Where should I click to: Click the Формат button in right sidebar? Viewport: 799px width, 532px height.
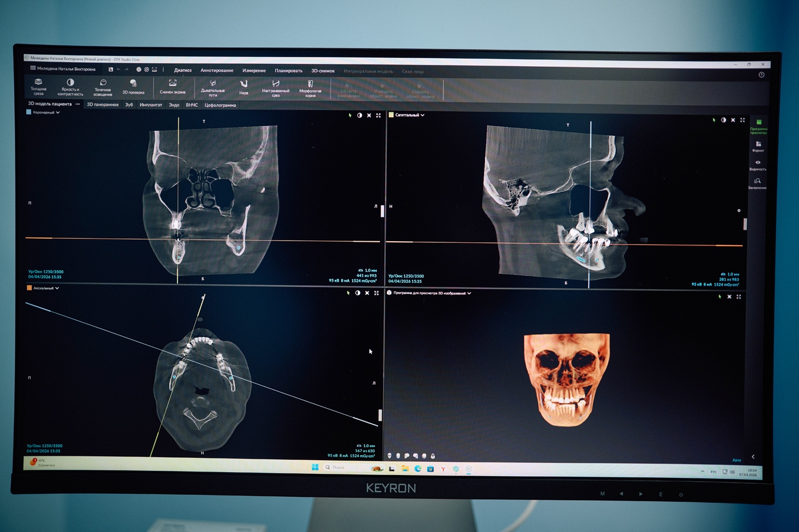click(x=758, y=146)
